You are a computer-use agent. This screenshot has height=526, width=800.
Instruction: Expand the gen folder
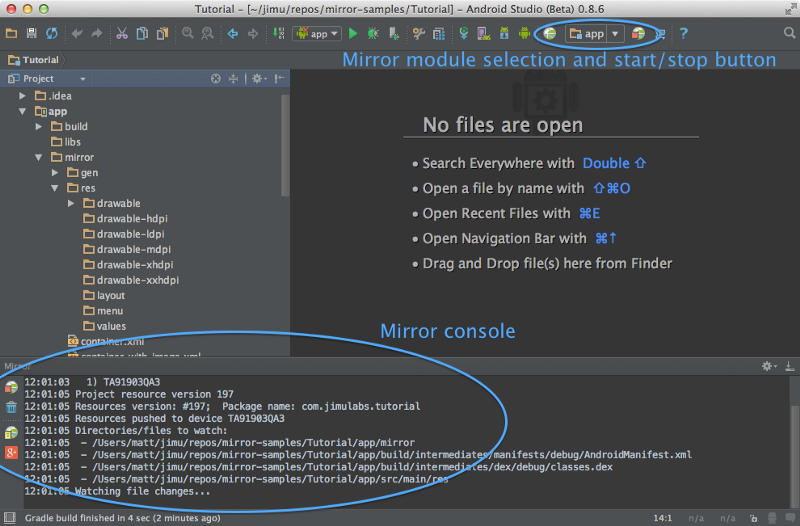tap(55, 173)
